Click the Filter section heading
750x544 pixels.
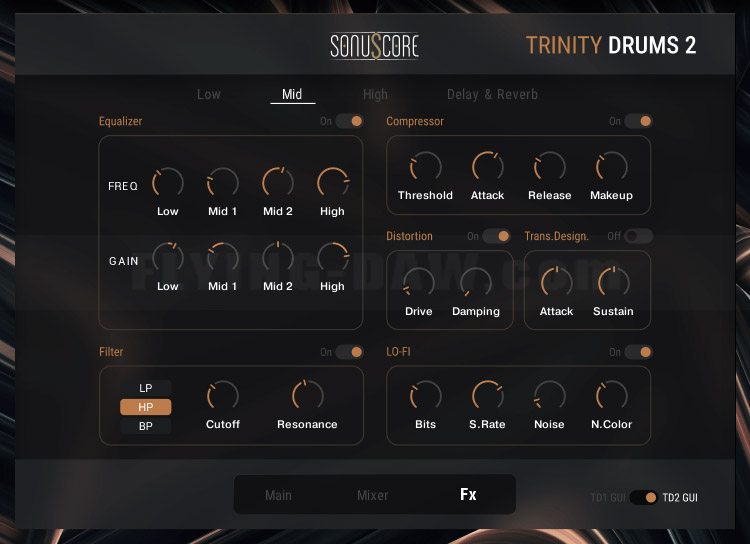[111, 352]
